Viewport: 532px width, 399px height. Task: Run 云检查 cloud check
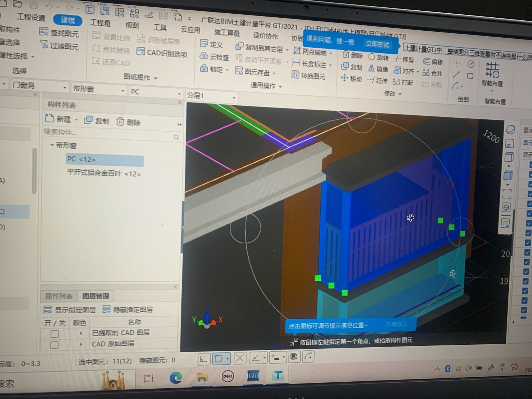click(214, 57)
